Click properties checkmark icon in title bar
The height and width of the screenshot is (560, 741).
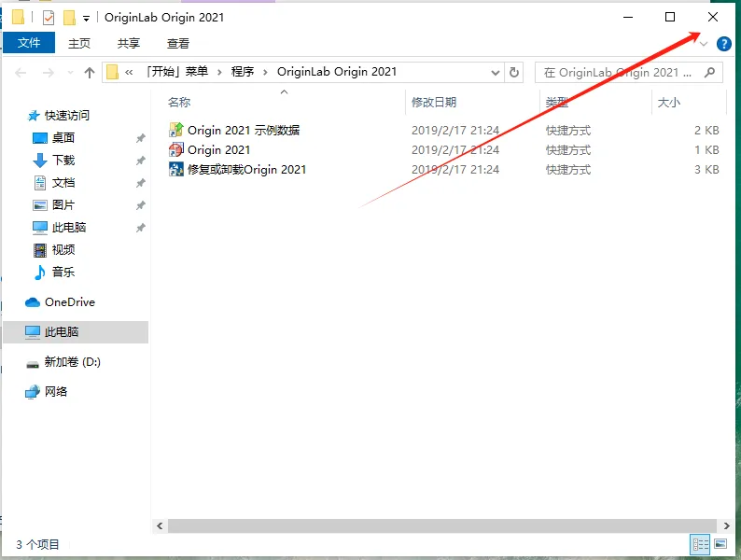click(x=49, y=18)
